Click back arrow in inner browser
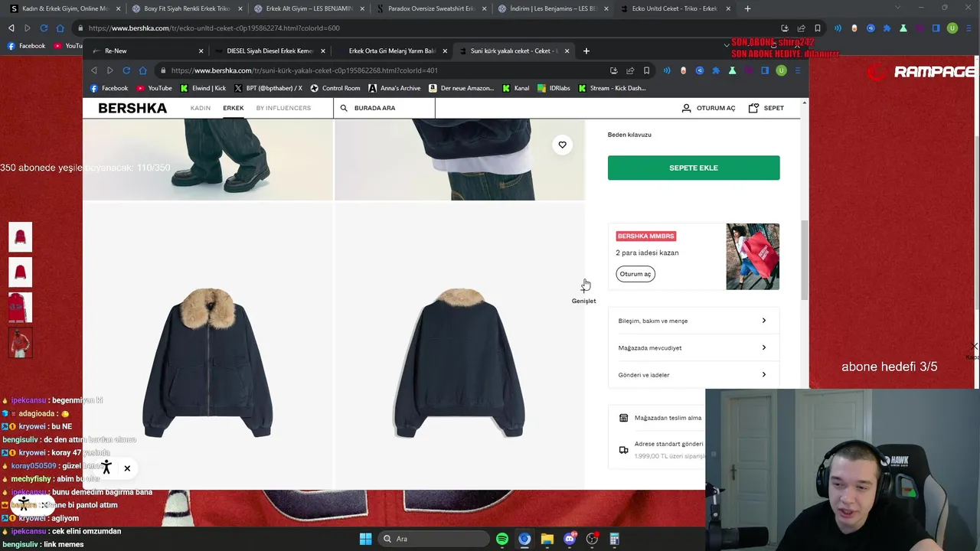Image resolution: width=980 pixels, height=551 pixels. (94, 70)
